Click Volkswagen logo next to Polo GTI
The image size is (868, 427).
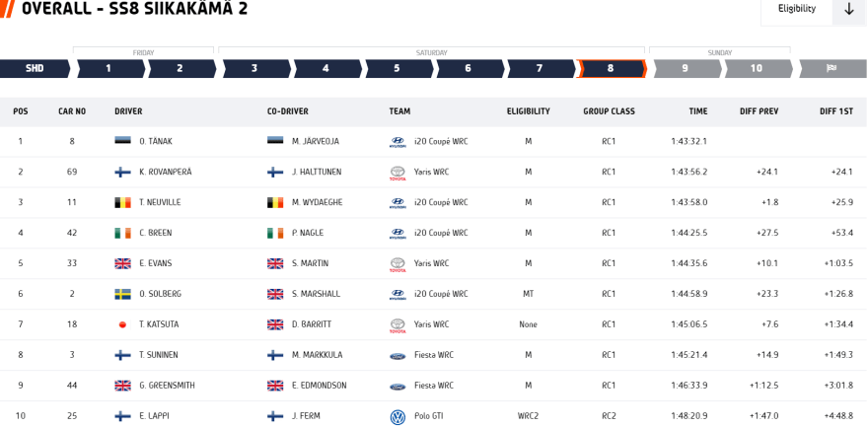pos(398,416)
